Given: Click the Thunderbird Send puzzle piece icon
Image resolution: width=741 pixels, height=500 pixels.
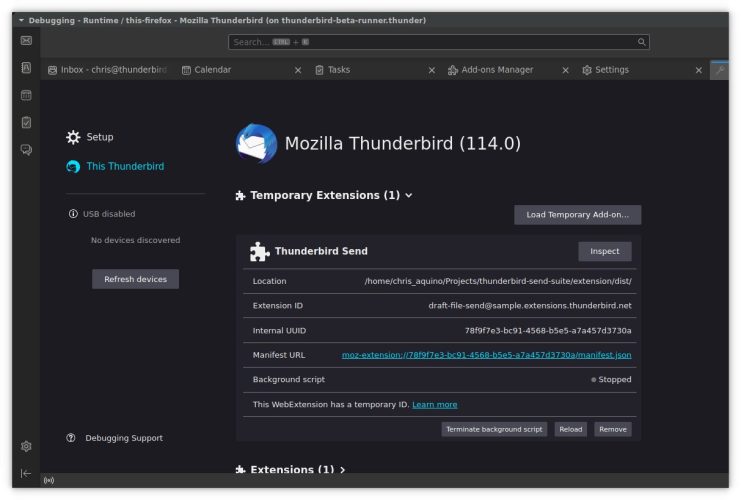Looking at the screenshot, I should click(259, 251).
